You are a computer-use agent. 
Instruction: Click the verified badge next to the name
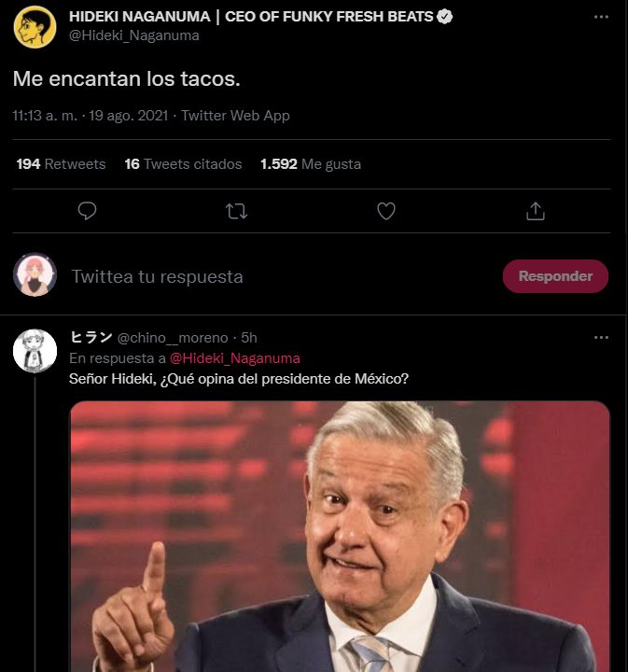(x=445, y=17)
